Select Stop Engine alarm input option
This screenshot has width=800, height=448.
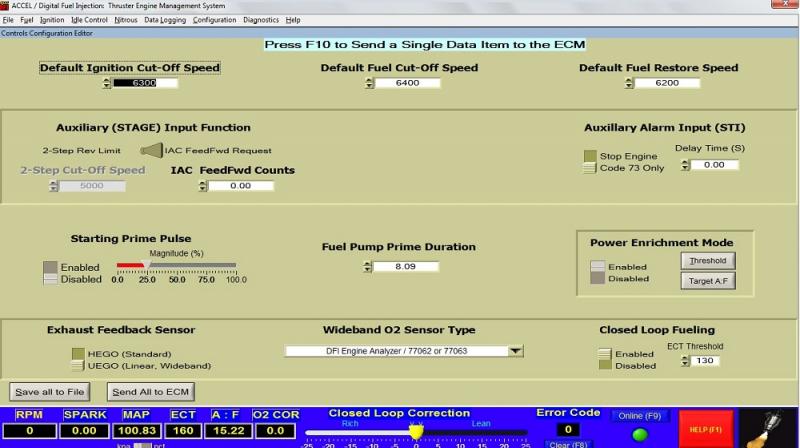[590, 156]
